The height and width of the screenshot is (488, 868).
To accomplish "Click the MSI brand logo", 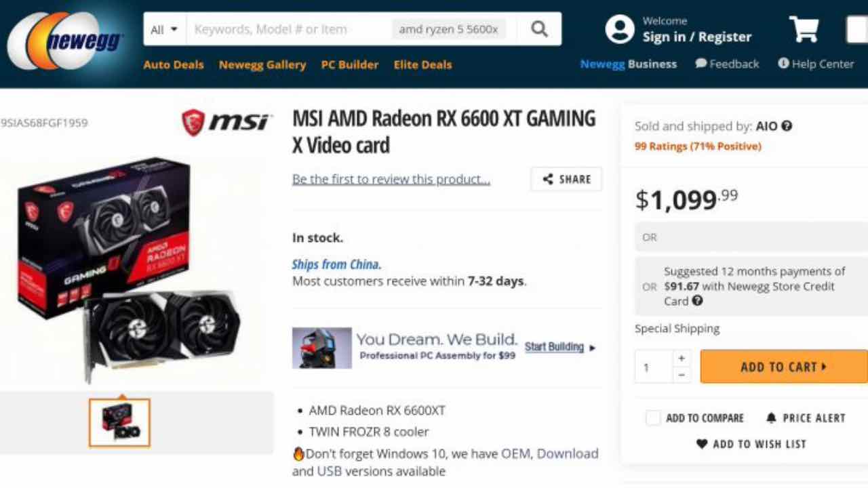I will pos(226,122).
